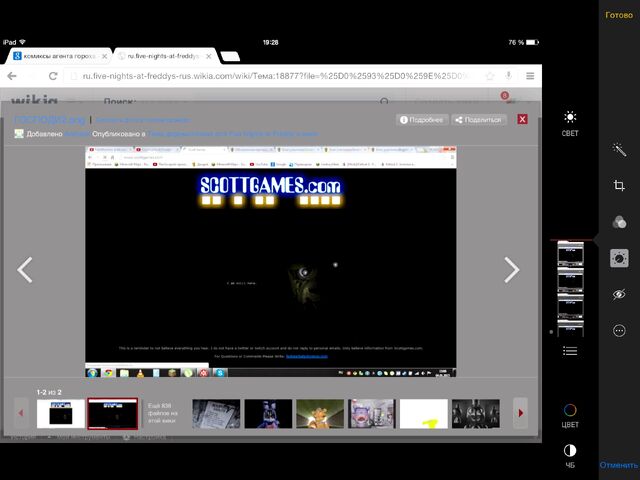
Task: Open the golden Freddy hallway thumbnail
Action: (x=320, y=413)
